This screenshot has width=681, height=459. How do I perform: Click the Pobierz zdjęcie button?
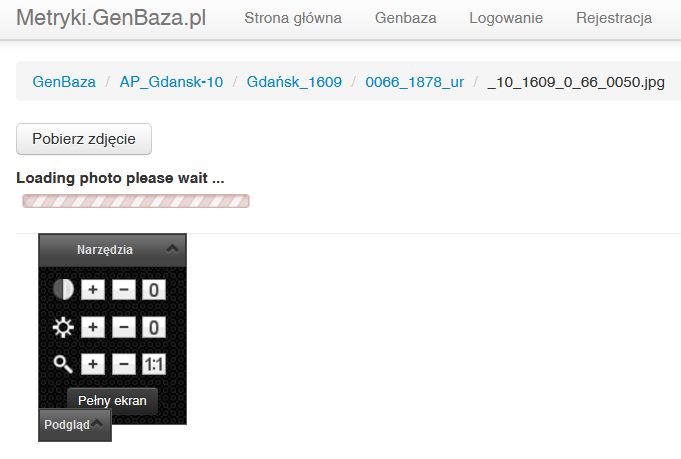[x=84, y=139]
